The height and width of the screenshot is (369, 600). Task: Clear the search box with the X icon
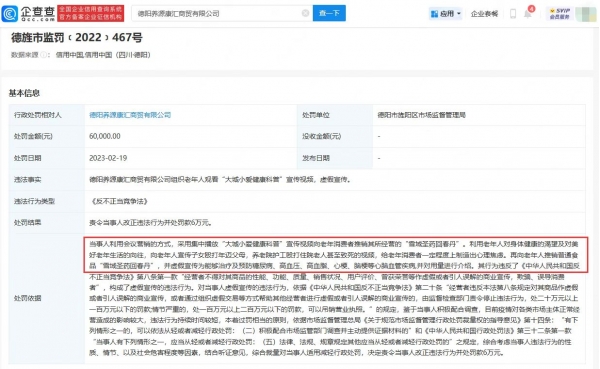(305, 13)
